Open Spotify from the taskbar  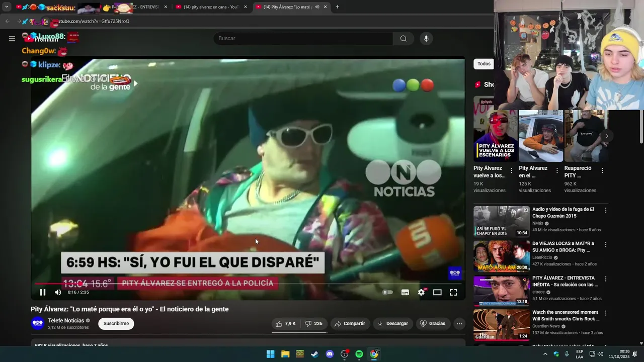tap(359, 354)
